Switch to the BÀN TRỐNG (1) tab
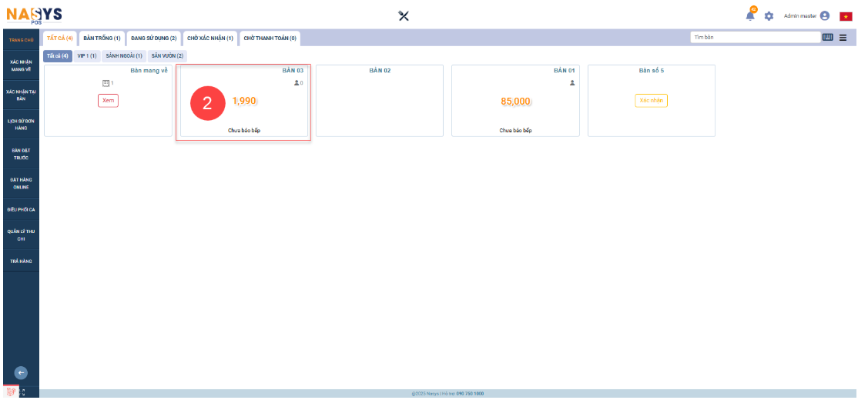The image size is (868, 400). point(102,38)
